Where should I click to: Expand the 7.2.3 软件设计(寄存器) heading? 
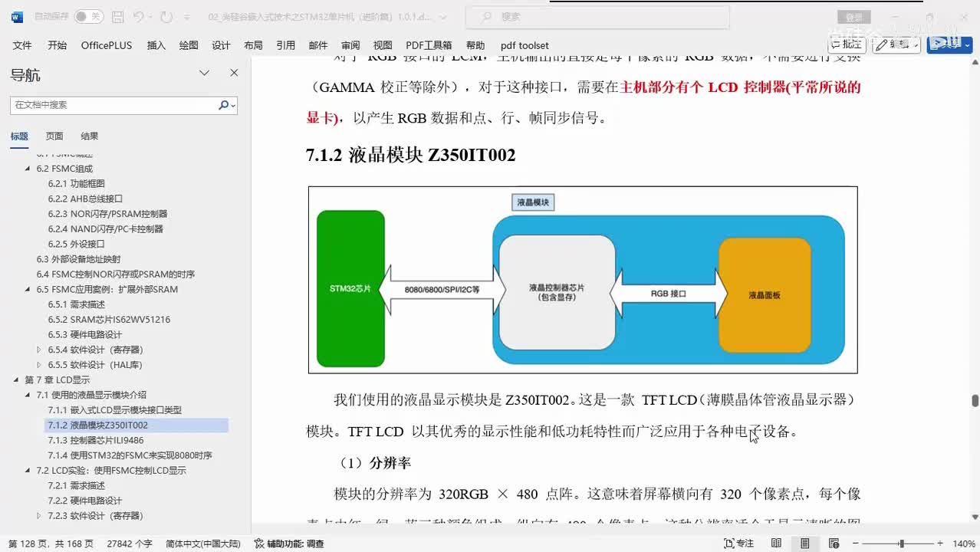(40, 516)
